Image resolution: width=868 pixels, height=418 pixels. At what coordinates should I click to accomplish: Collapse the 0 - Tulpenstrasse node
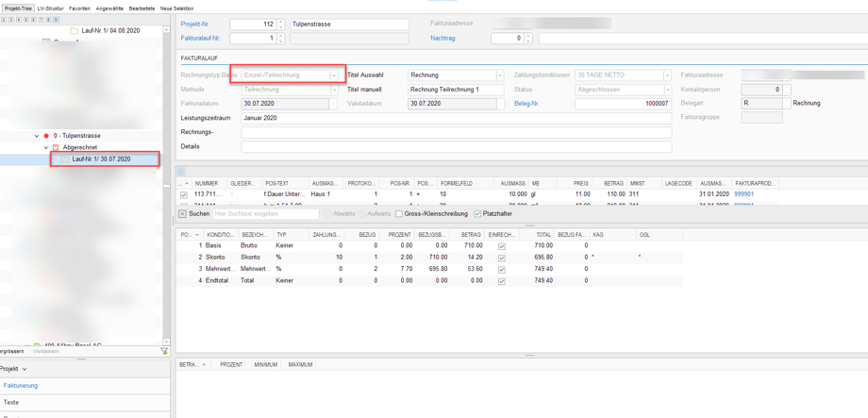37,136
